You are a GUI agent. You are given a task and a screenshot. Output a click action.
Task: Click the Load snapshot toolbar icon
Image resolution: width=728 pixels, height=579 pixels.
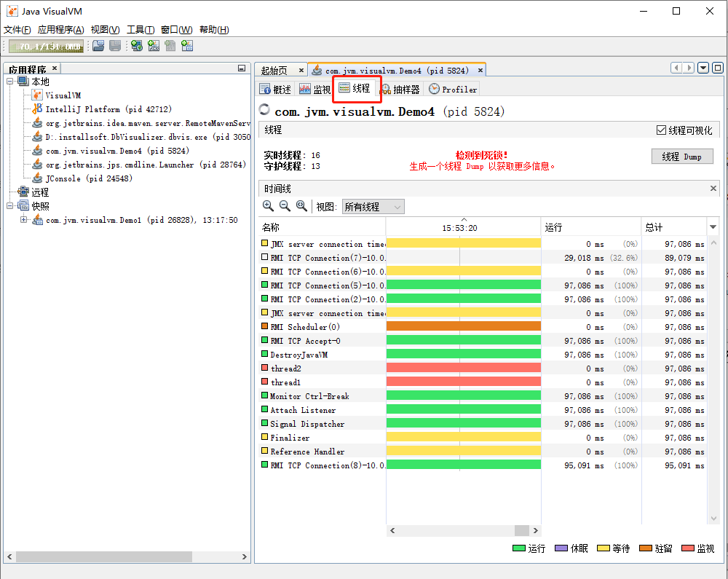pyautogui.click(x=98, y=46)
